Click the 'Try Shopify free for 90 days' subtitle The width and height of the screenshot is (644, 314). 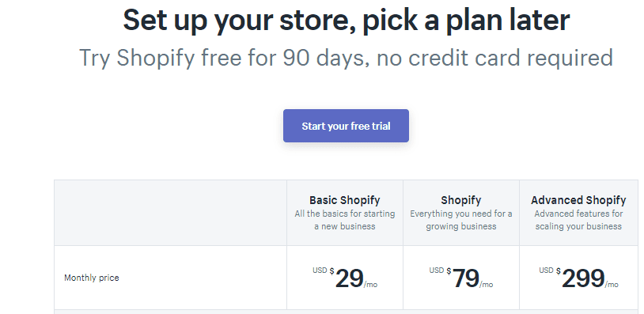pos(346,58)
